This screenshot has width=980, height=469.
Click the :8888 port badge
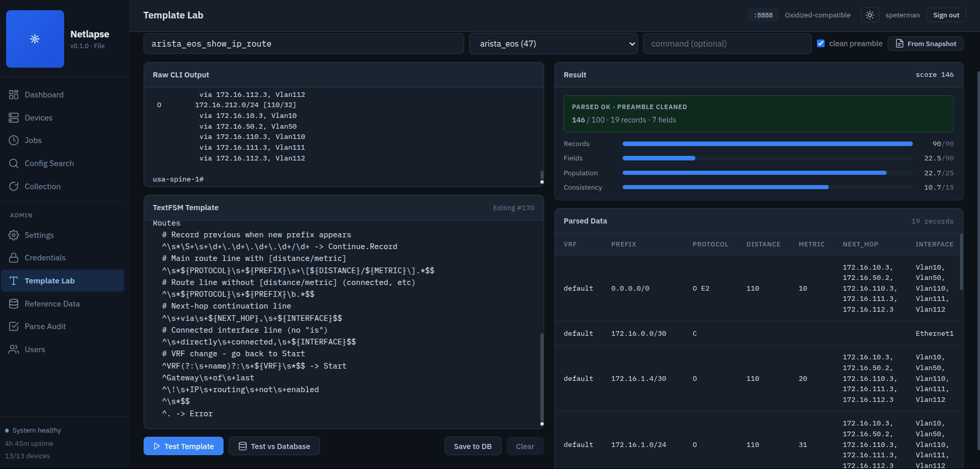click(x=763, y=15)
